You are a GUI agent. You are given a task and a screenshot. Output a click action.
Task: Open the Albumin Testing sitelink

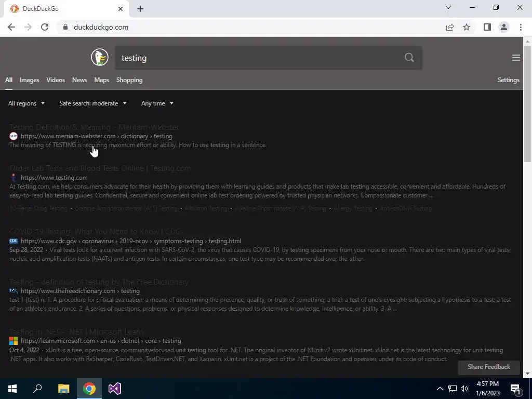click(x=206, y=208)
